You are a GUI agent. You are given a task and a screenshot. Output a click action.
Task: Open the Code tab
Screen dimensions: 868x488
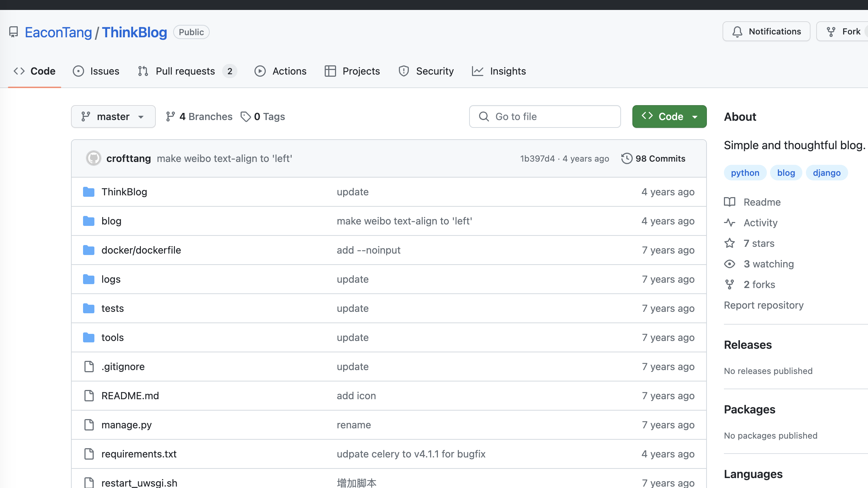(x=34, y=71)
